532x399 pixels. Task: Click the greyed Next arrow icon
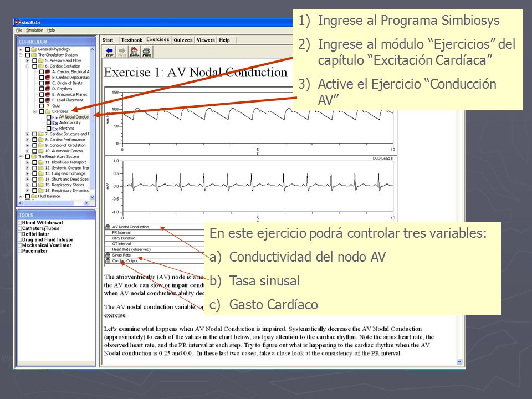122,52
